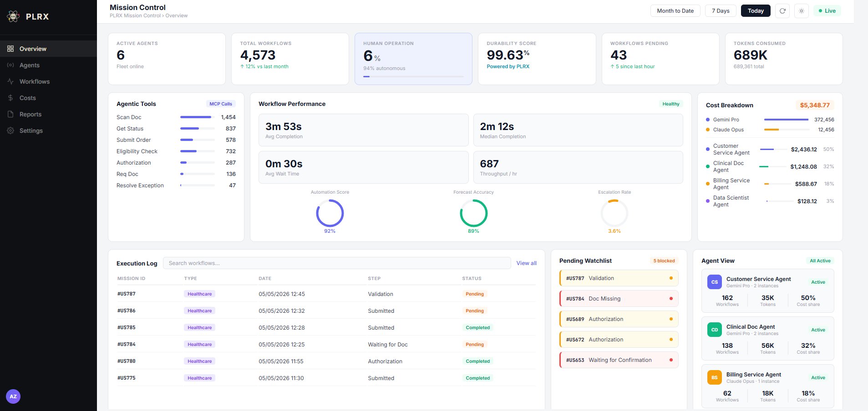Click the Human Operation progress bar
The height and width of the screenshot is (411, 868).
[x=413, y=76]
